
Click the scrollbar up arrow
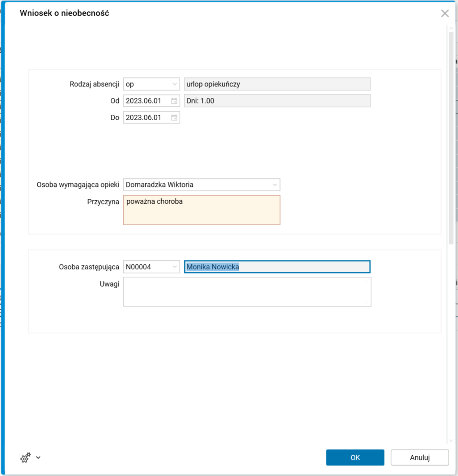pyautogui.click(x=451, y=27)
